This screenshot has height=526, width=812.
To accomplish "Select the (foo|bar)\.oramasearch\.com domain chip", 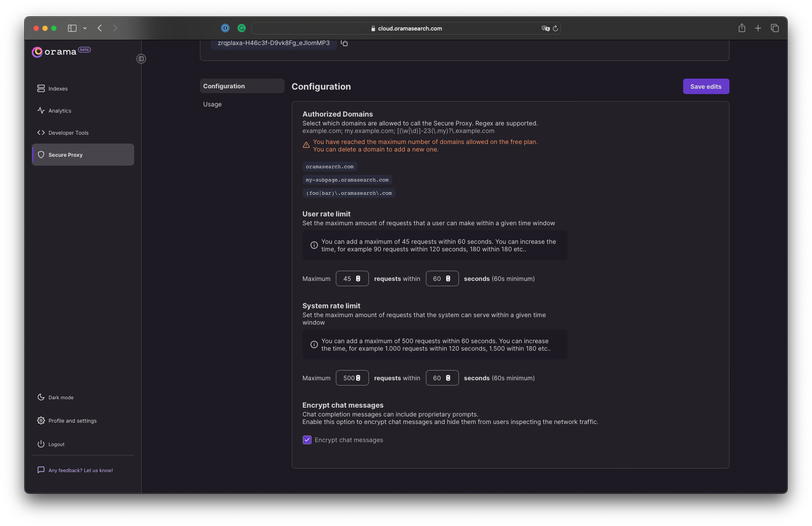I will point(349,193).
